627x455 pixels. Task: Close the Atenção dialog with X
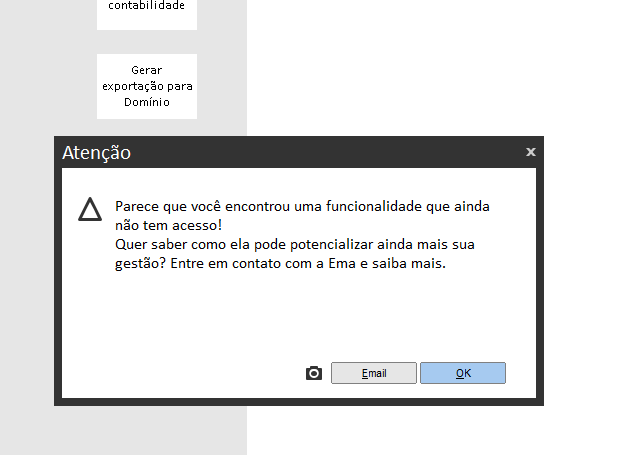531,152
